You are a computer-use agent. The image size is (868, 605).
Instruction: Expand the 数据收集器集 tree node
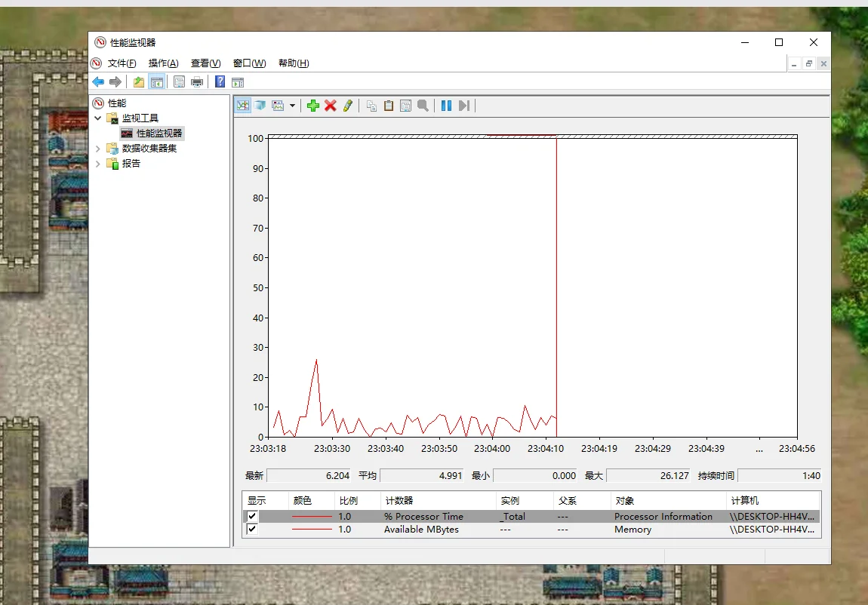click(x=98, y=148)
